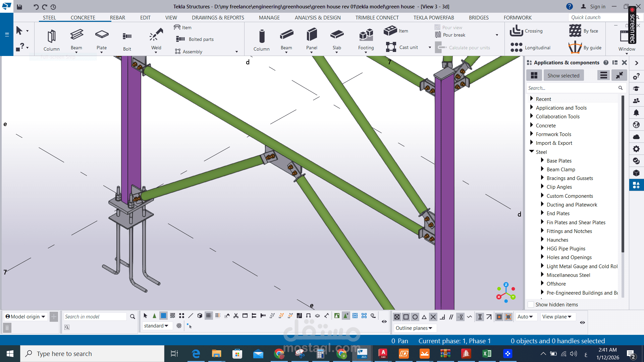Select the Weld tool
Image resolution: width=644 pixels, height=362 pixels.
(156, 35)
